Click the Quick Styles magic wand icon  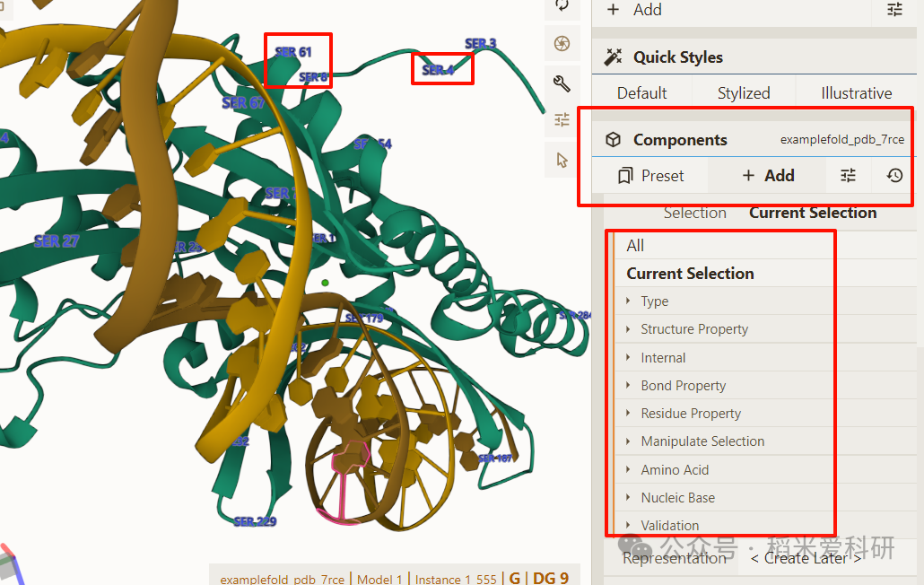614,57
